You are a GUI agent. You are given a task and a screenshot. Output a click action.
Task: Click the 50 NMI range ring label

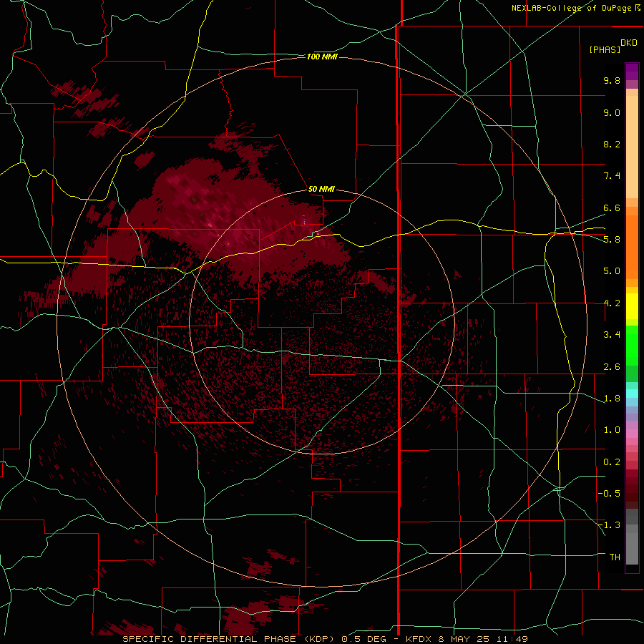click(321, 189)
